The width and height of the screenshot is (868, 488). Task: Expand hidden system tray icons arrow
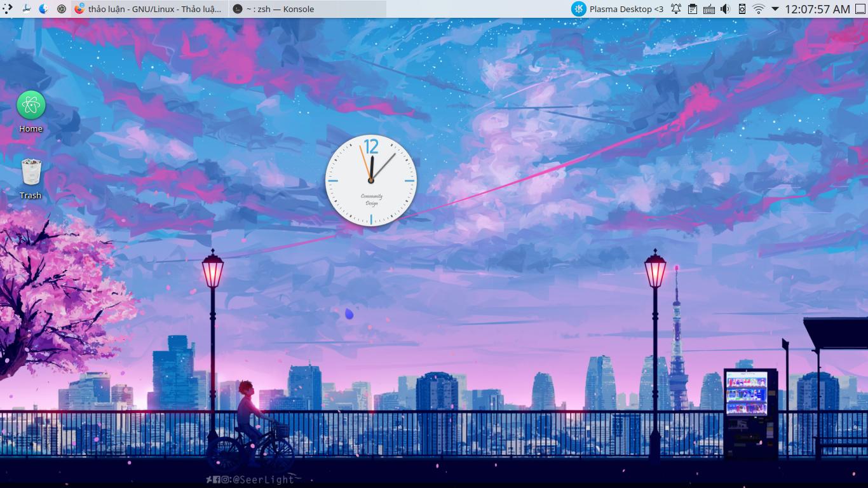point(775,9)
